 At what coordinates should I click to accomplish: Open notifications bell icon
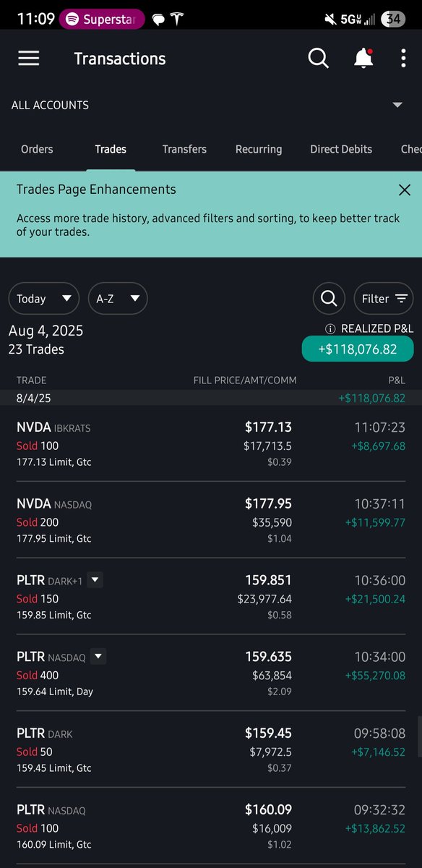click(x=363, y=59)
